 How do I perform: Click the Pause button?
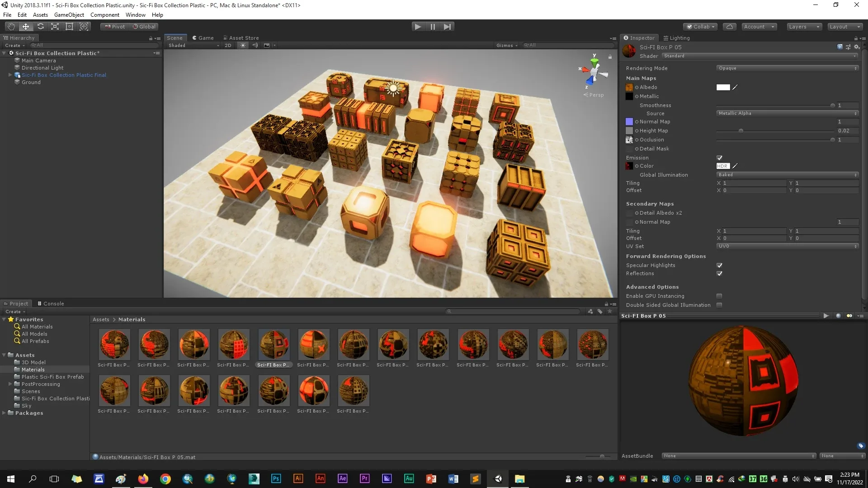(x=433, y=27)
